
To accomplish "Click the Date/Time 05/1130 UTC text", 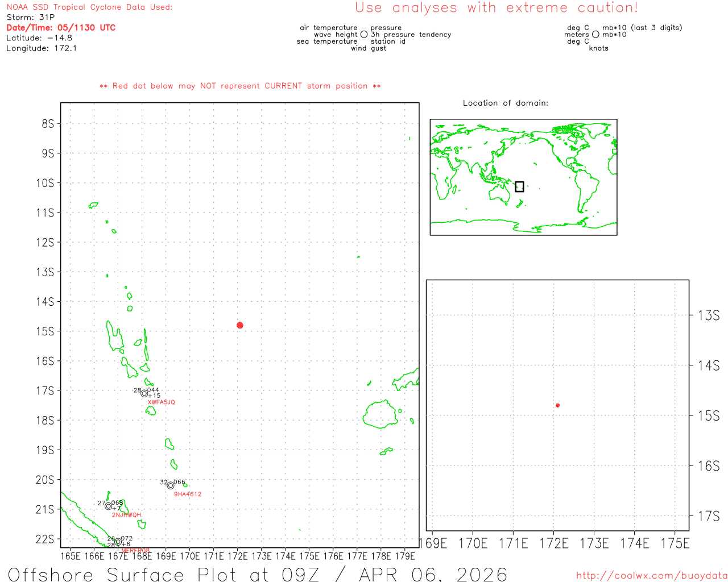I will [x=61, y=28].
